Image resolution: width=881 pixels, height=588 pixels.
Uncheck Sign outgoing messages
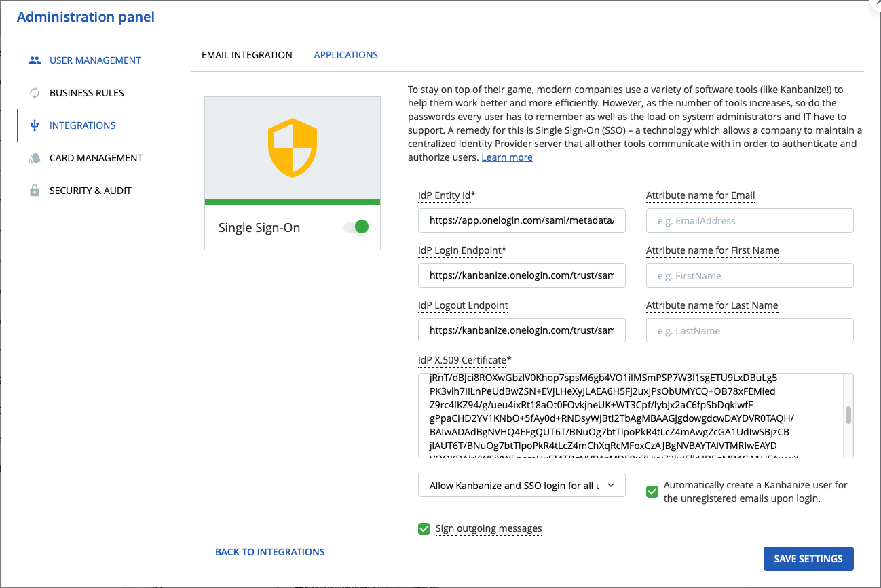point(424,528)
